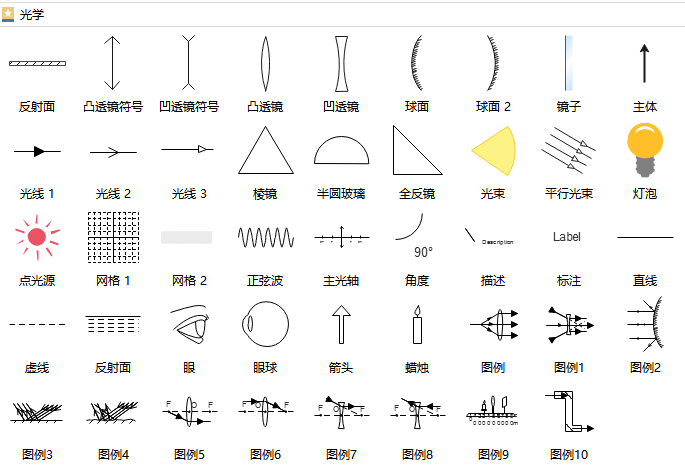Choose the 眼 eye side-view symbol
685x466 pixels.
coord(190,324)
